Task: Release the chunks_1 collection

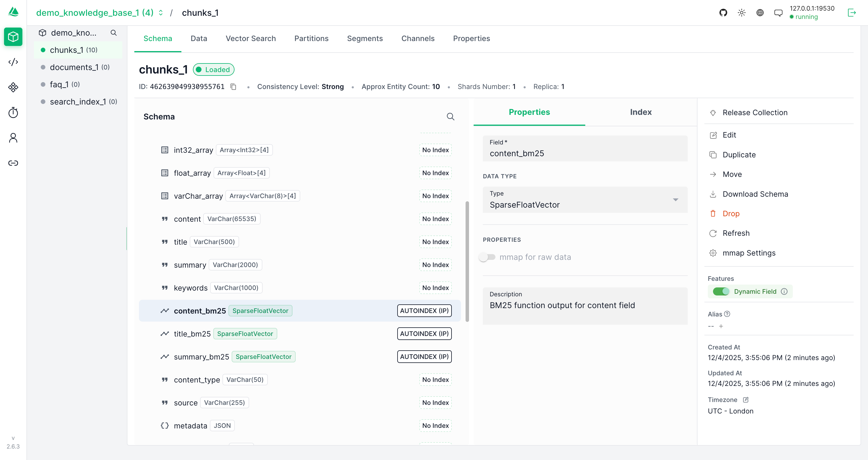Action: [x=755, y=113]
